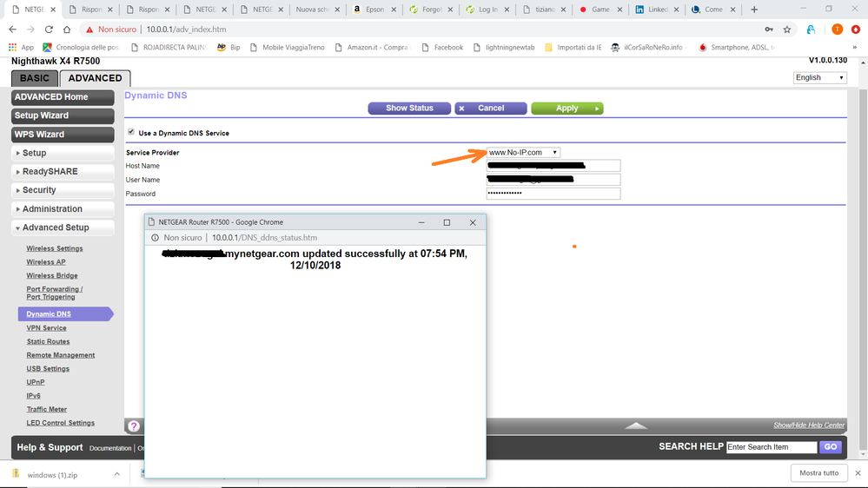Image resolution: width=868 pixels, height=488 pixels.
Task: Open Wireless Settings link
Action: 55,248
